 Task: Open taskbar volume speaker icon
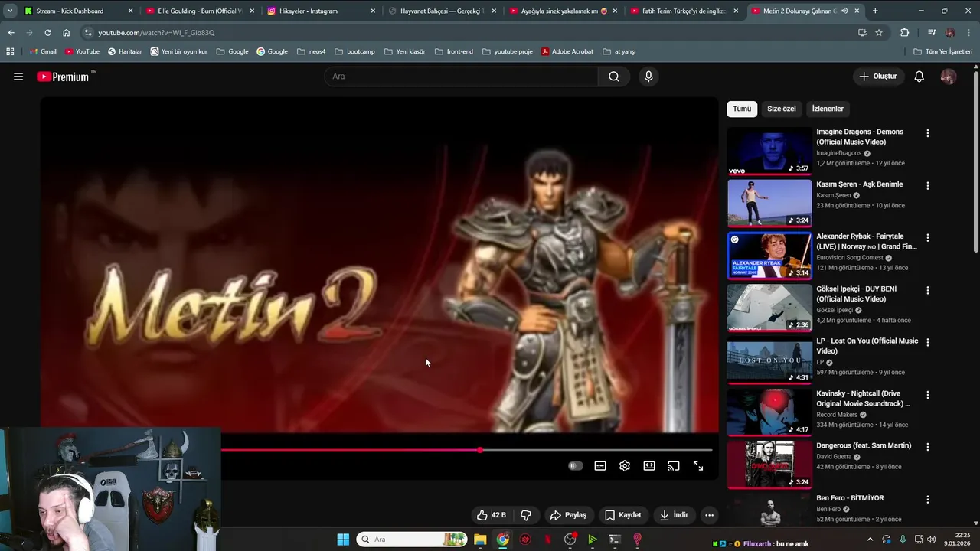pyautogui.click(x=932, y=540)
